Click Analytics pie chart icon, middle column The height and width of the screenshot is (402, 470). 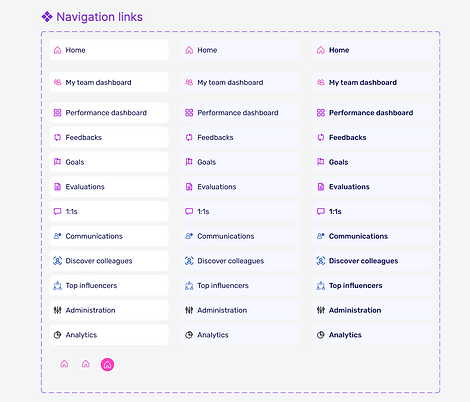pyautogui.click(x=189, y=335)
